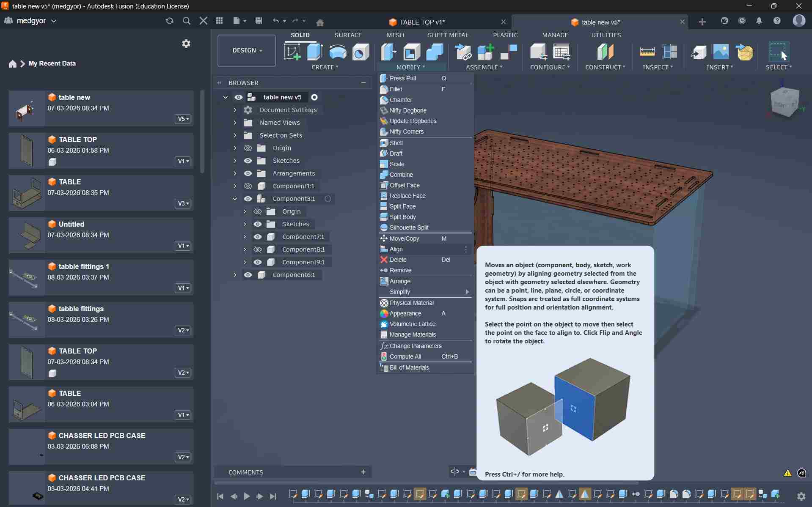
Task: Activate Component3:1 radio button
Action: (328, 199)
